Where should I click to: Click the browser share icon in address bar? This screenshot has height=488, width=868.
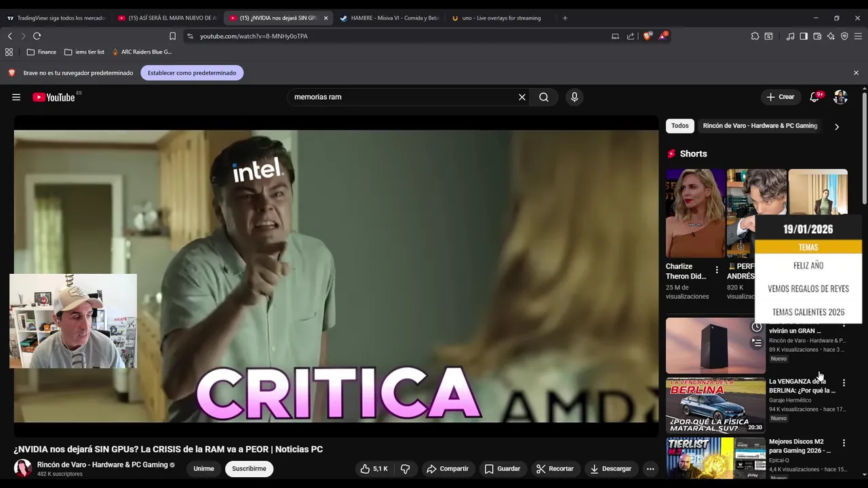point(631,36)
